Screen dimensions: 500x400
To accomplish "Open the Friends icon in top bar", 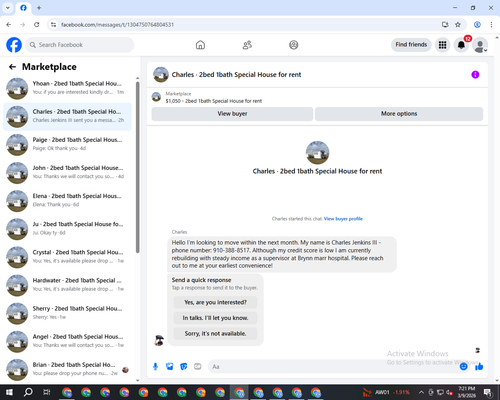I will 247,45.
